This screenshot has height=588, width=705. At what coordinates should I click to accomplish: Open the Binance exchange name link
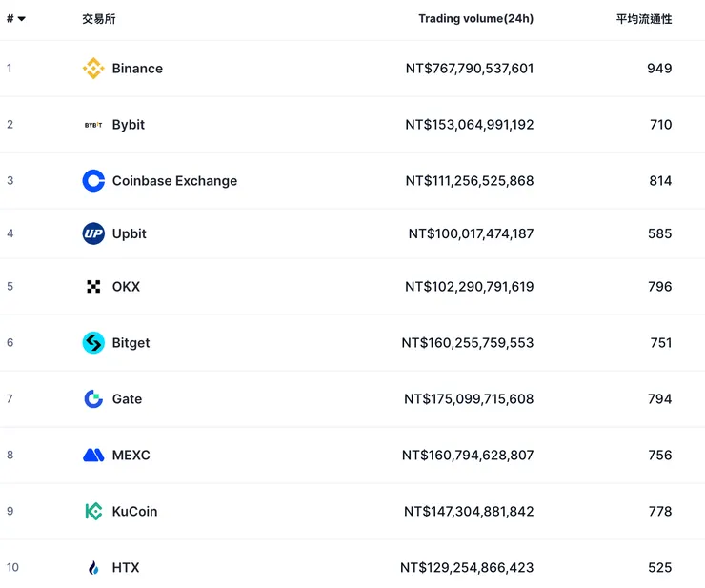coord(137,69)
